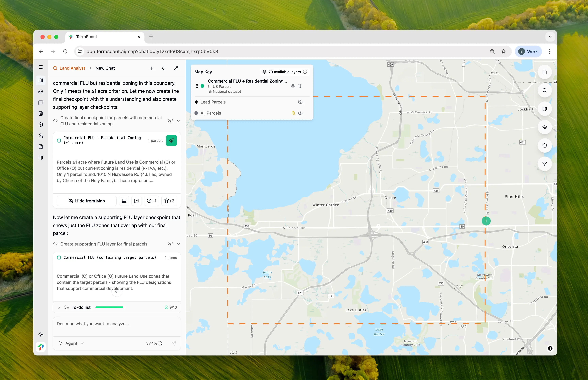Open the map filter funnel icon
This screenshot has width=588, height=380.
click(x=544, y=164)
